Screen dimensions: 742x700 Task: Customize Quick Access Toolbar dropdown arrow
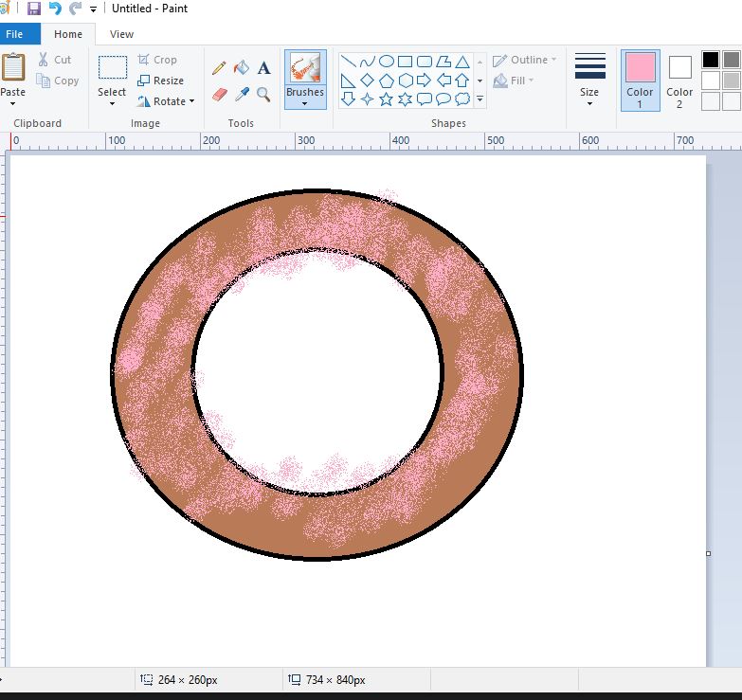pos(93,9)
